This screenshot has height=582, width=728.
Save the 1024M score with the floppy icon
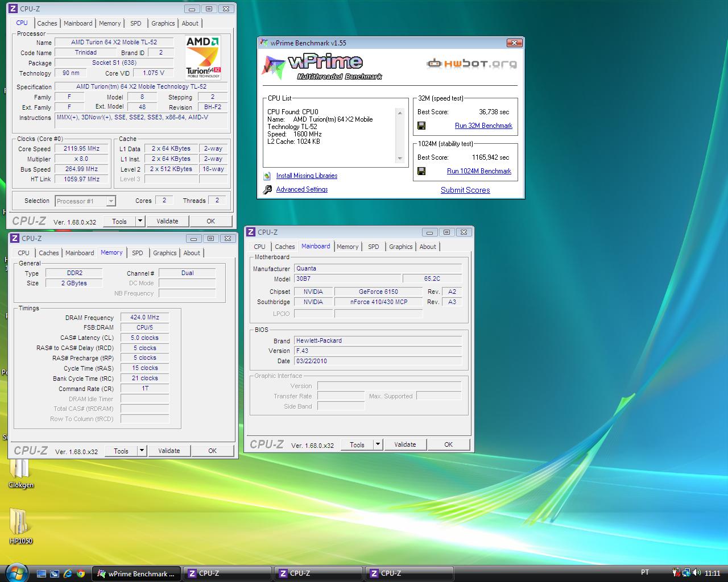(x=421, y=171)
